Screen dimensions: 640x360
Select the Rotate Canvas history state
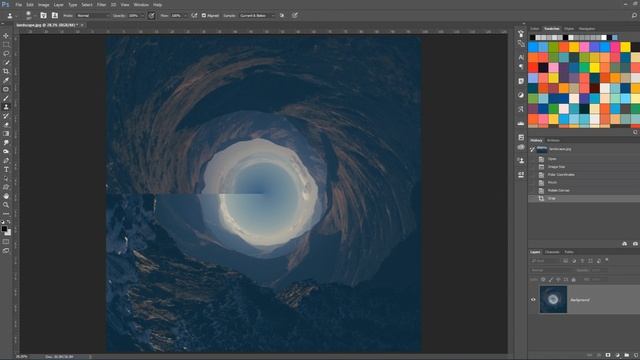(558, 191)
